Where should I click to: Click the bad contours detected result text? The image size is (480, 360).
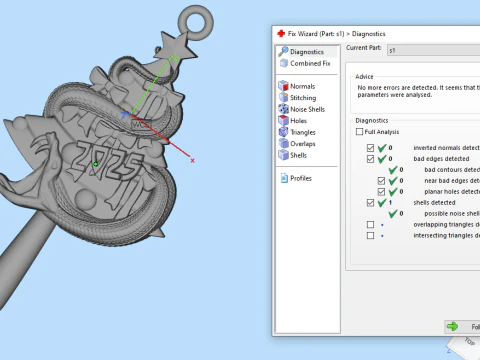(452, 170)
